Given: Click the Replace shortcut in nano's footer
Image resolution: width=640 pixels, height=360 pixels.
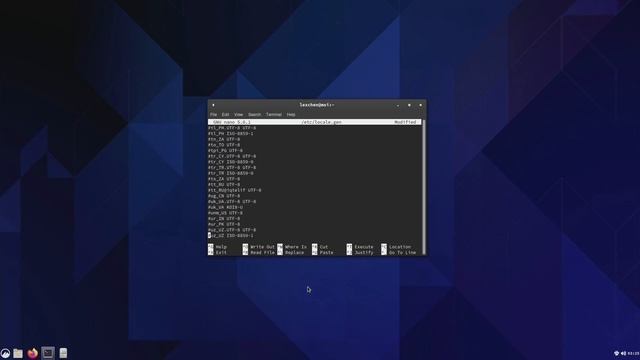Looking at the screenshot, I should (291, 253).
